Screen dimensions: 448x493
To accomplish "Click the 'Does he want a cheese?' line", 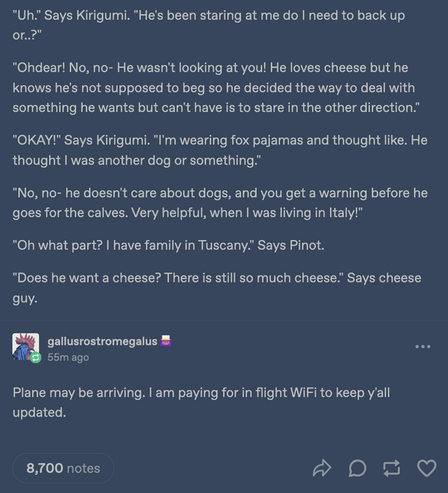I will tap(216, 287).
